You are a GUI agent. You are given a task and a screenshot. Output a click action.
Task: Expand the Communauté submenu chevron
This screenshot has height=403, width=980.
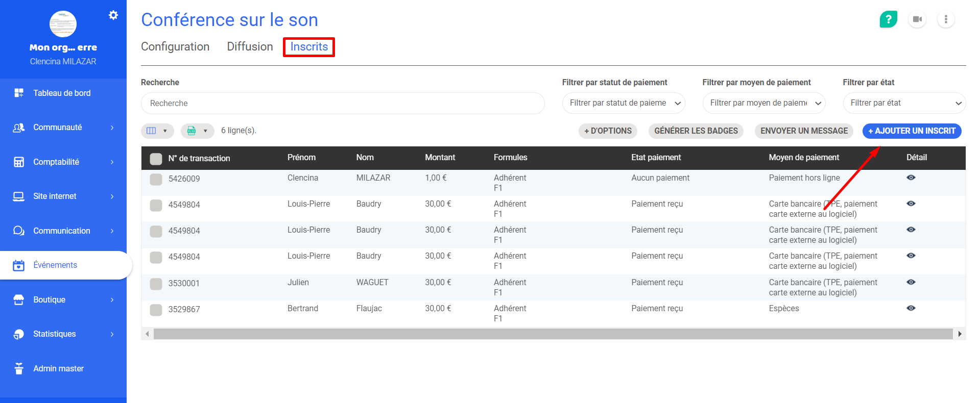coord(112,128)
